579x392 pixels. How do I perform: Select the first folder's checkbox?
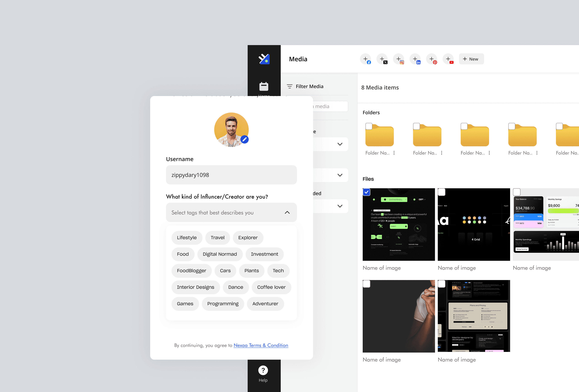tap(369, 126)
